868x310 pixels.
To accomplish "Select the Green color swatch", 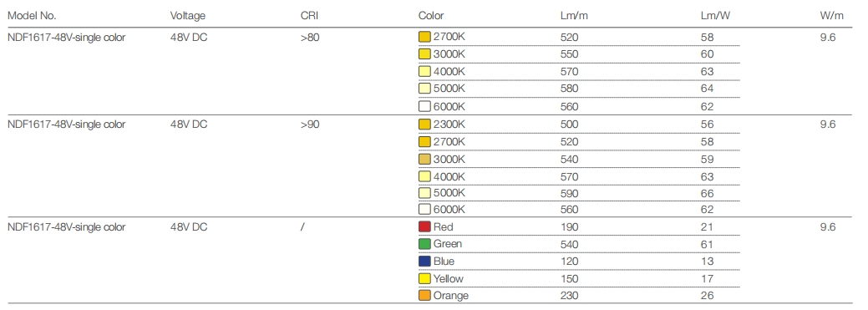I will click(424, 244).
